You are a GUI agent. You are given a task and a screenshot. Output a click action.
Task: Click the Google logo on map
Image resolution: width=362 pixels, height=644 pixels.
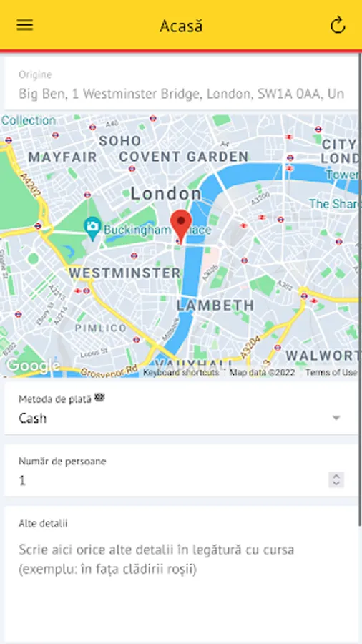click(32, 365)
